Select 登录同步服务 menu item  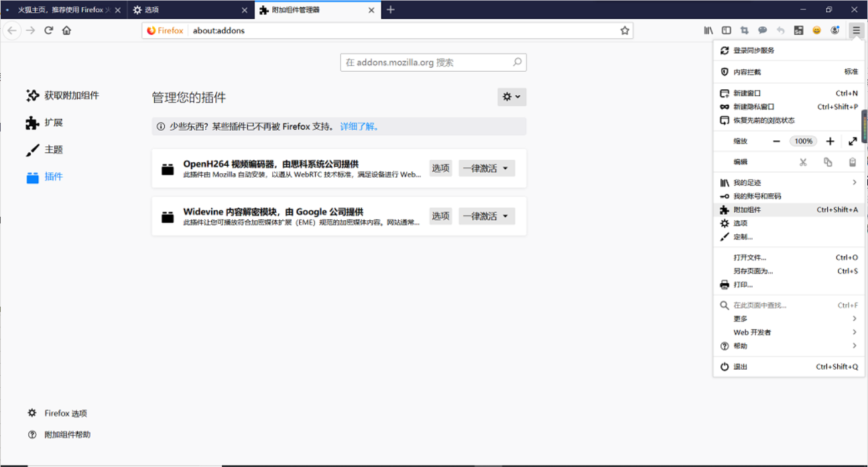pyautogui.click(x=788, y=50)
